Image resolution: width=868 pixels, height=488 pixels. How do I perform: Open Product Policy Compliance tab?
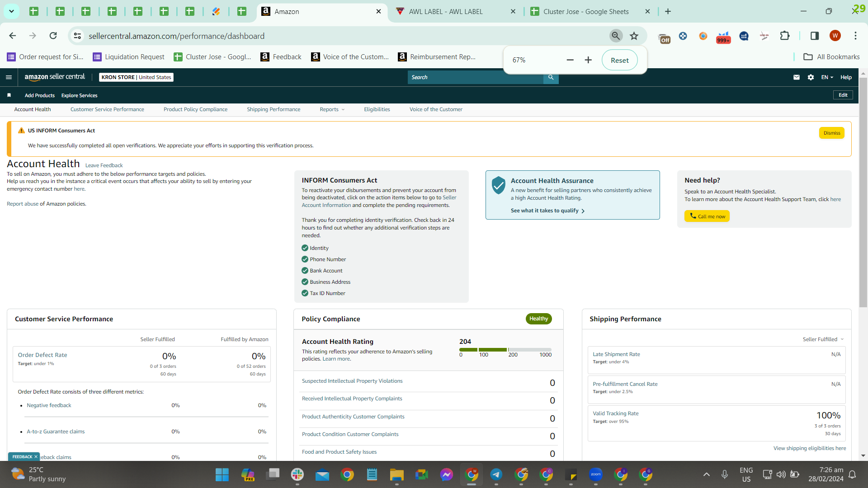195,109
